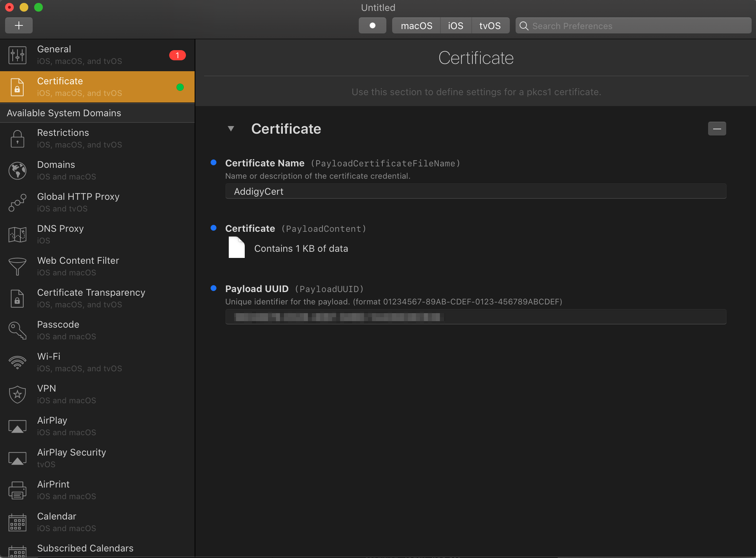The image size is (756, 558).
Task: Click the Payload UUID text field
Action: tap(476, 317)
